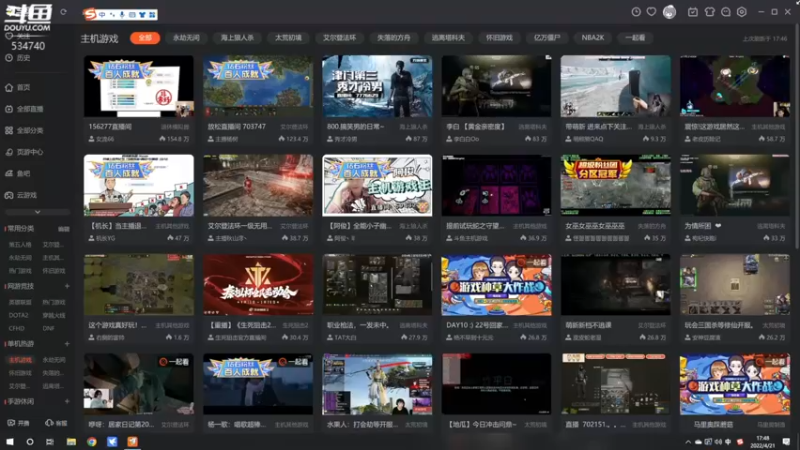Click the edit link next to 常用分类
Screen dimensions: 800x450
pyautogui.click(x=63, y=229)
